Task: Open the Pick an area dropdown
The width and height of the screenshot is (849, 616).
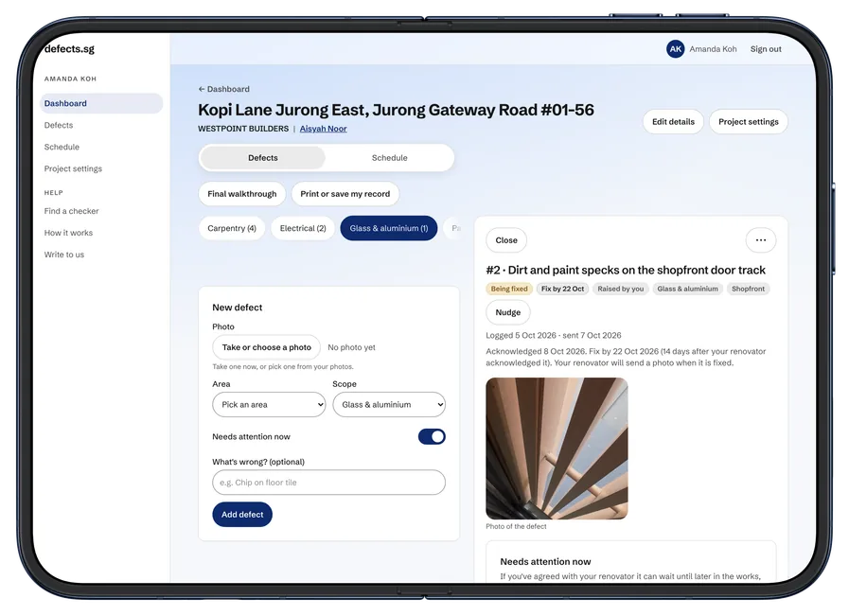Action: [269, 405]
